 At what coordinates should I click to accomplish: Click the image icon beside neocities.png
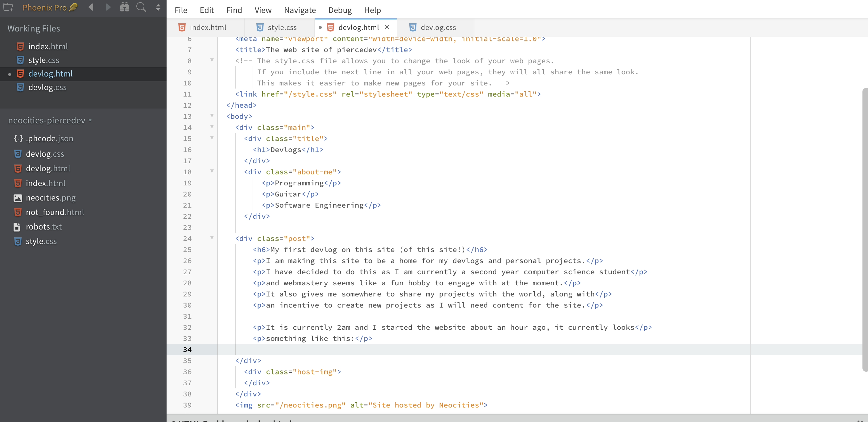18,198
